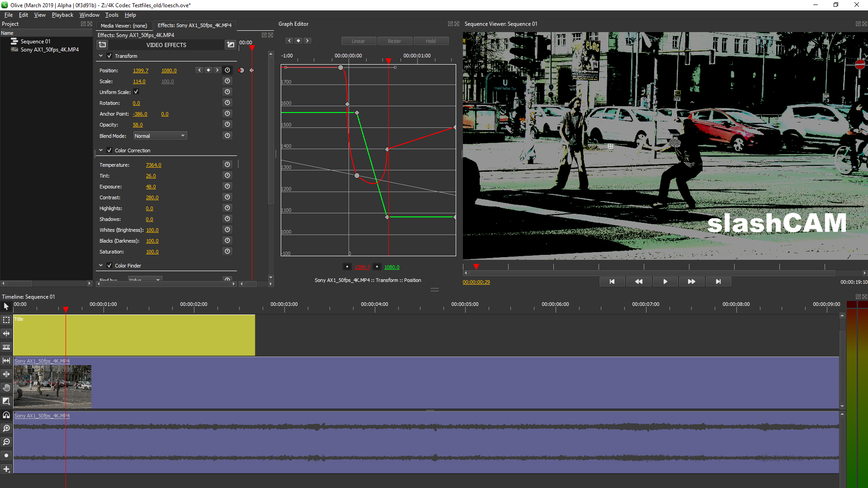Viewport: 868px width, 488px height.
Task: Go to next Position keyframe
Action: (217, 70)
